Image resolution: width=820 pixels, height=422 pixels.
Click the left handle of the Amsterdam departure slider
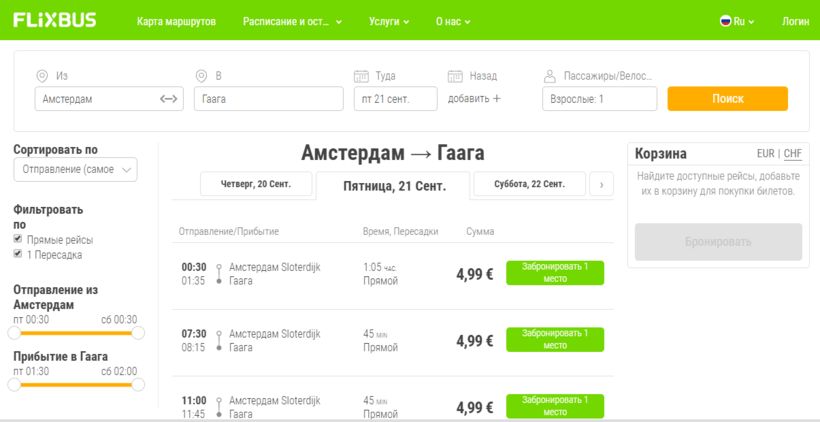(x=15, y=333)
